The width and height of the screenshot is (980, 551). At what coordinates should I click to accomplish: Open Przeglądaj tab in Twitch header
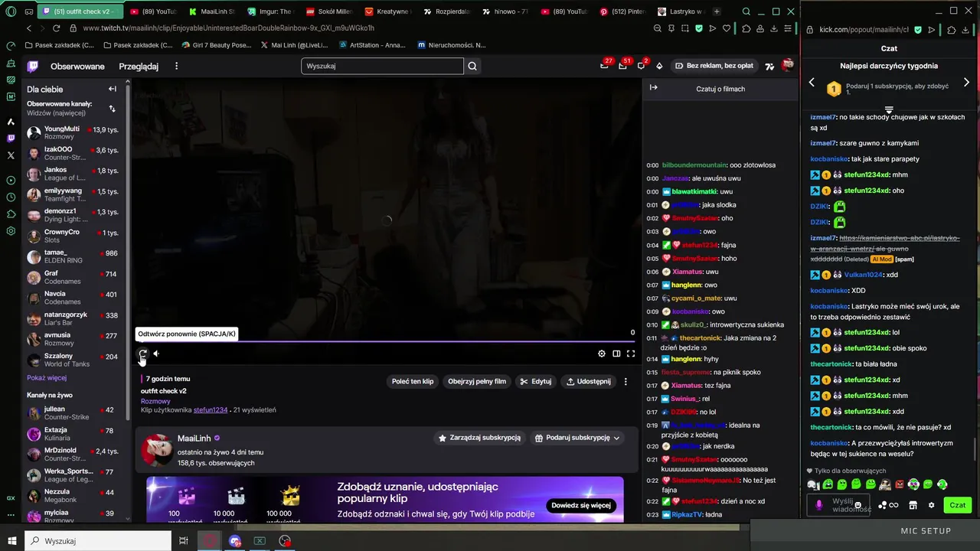pyautogui.click(x=139, y=67)
